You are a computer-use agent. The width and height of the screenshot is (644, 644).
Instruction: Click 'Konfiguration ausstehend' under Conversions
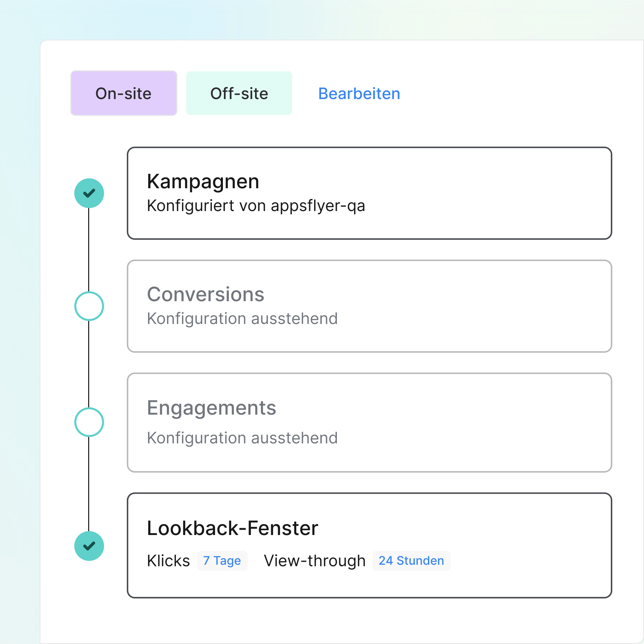pyautogui.click(x=242, y=319)
